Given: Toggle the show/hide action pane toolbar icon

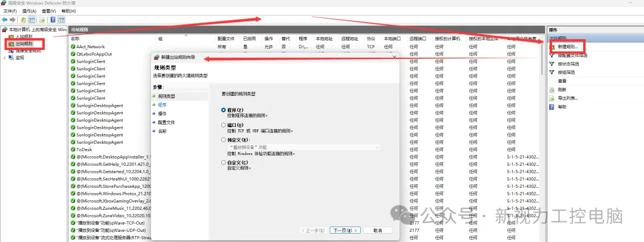Looking at the screenshot, I should 61,20.
